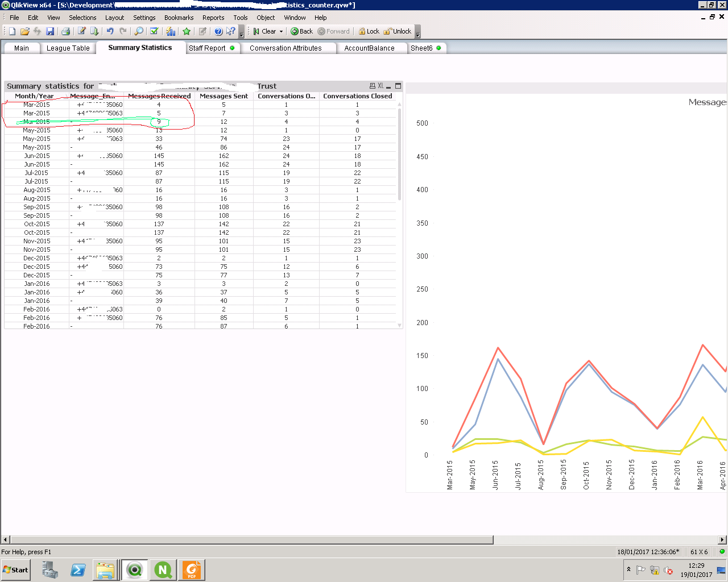
Task: Click the Forward navigation button
Action: click(x=334, y=31)
